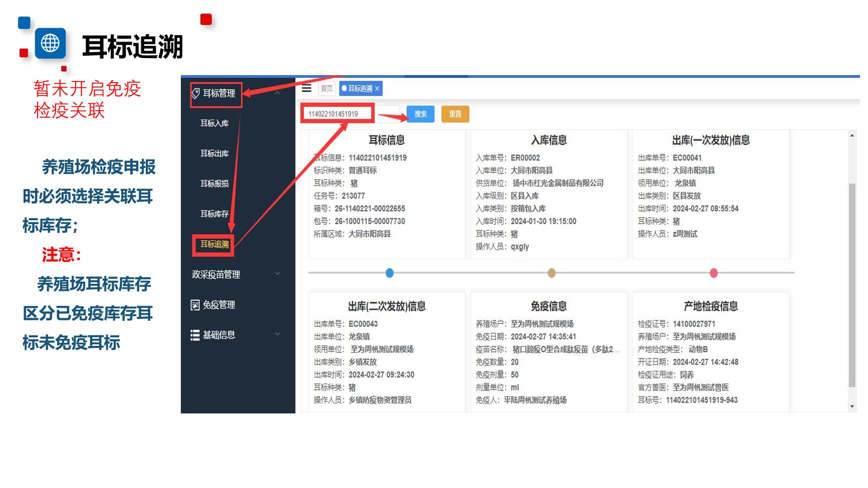Click the orange 重置 button

[x=455, y=114]
